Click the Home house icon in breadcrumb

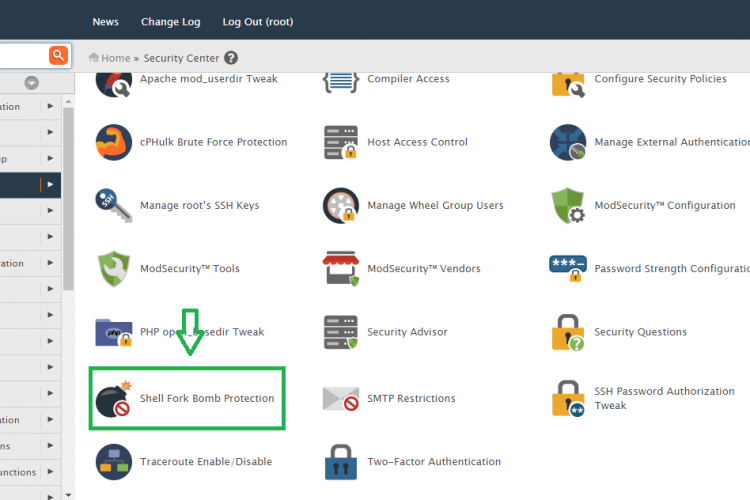coord(94,57)
